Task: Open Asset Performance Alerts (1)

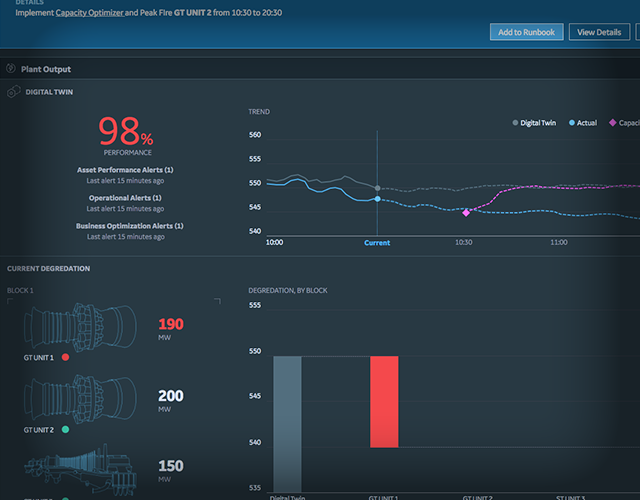Action: point(125,170)
